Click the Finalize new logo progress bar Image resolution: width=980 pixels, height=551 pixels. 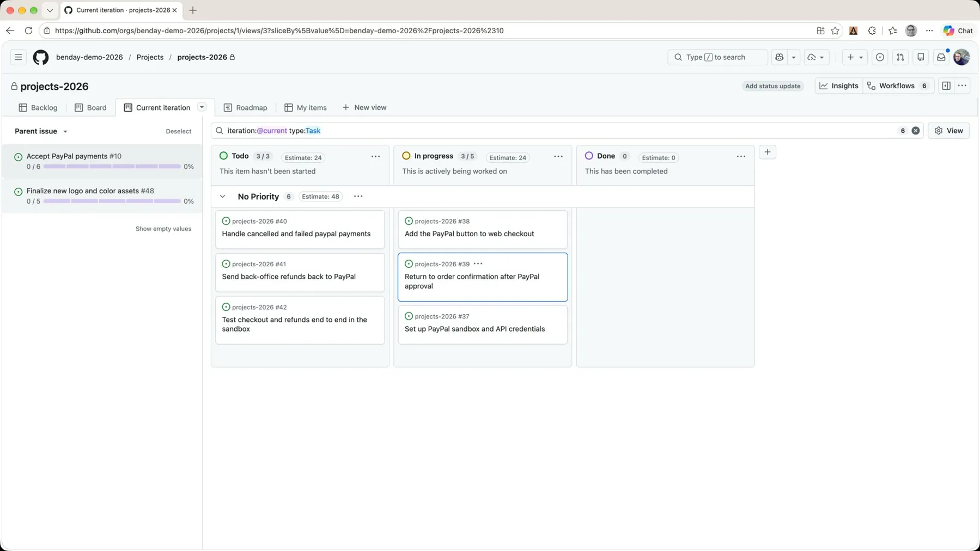tap(112, 201)
